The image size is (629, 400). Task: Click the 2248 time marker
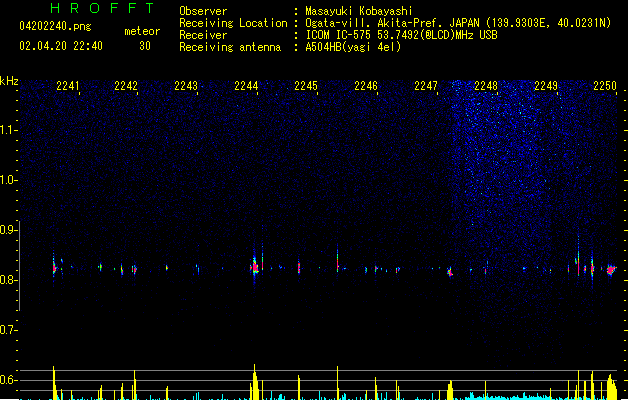(486, 86)
